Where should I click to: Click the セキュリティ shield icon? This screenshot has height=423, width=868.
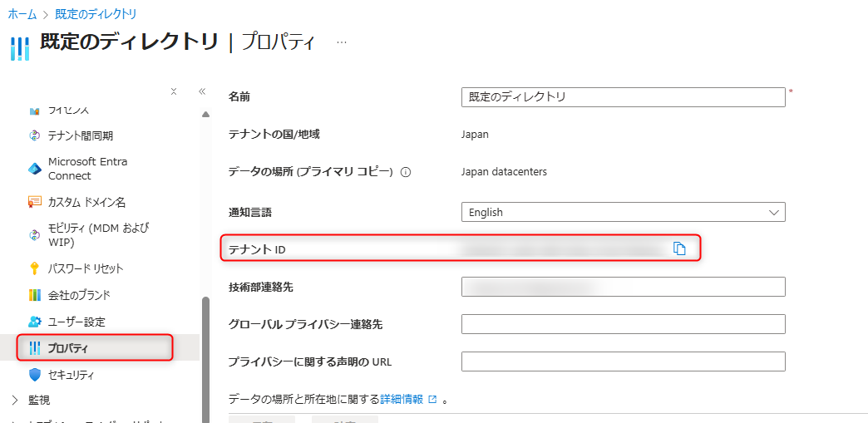[x=35, y=375]
